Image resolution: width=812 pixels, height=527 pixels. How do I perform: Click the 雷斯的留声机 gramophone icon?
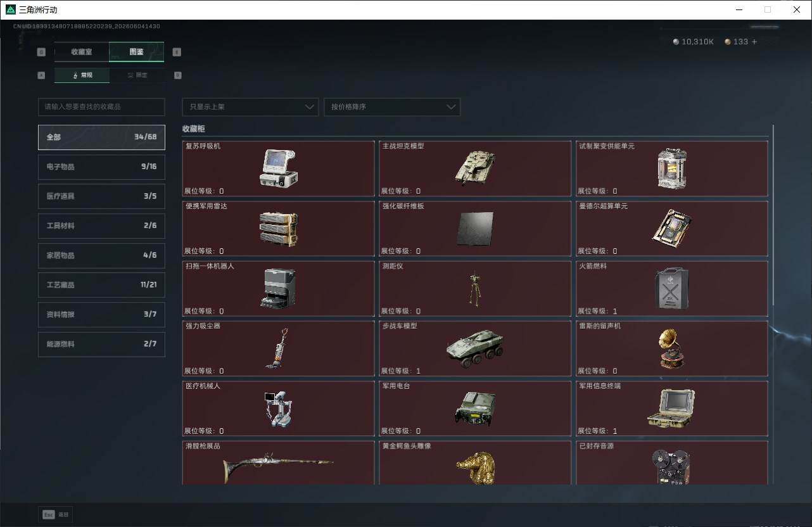coord(672,348)
